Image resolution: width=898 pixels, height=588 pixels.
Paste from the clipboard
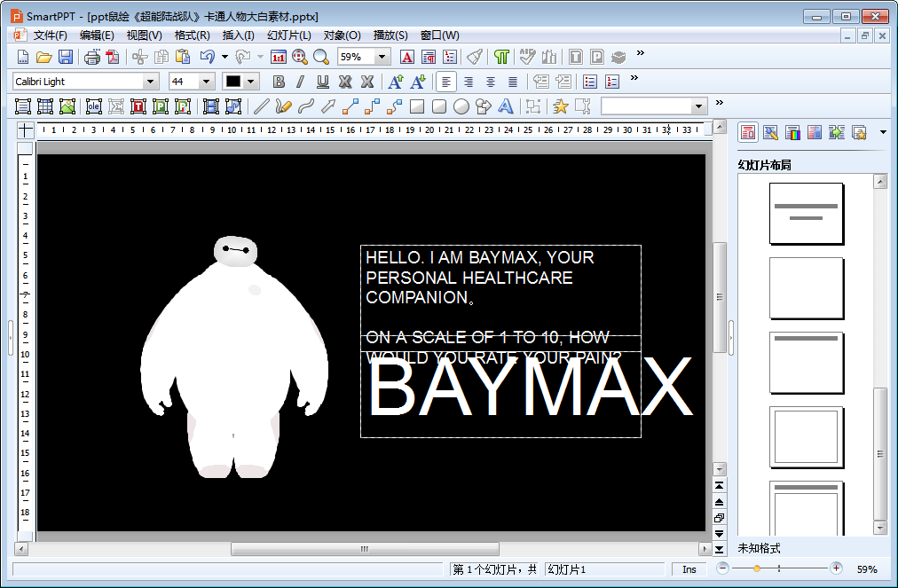[184, 57]
